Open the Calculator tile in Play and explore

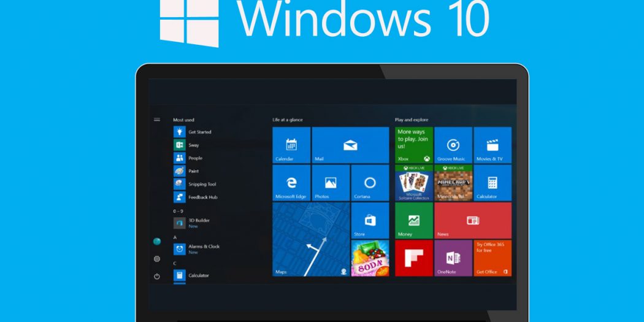[493, 183]
